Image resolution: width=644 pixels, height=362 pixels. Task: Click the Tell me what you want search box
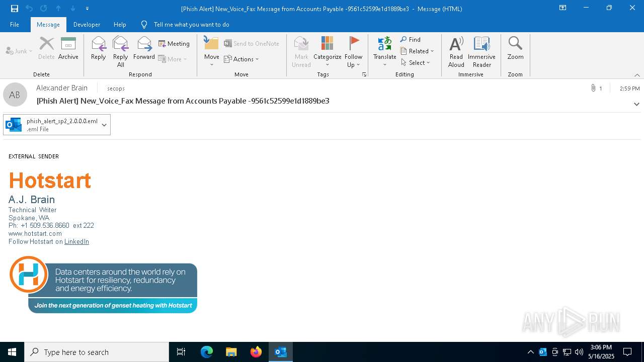191,24
